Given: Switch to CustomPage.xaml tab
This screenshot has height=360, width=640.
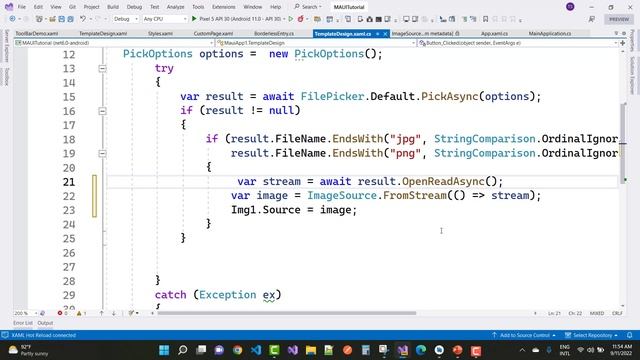Looking at the screenshot, I should click(x=213, y=33).
